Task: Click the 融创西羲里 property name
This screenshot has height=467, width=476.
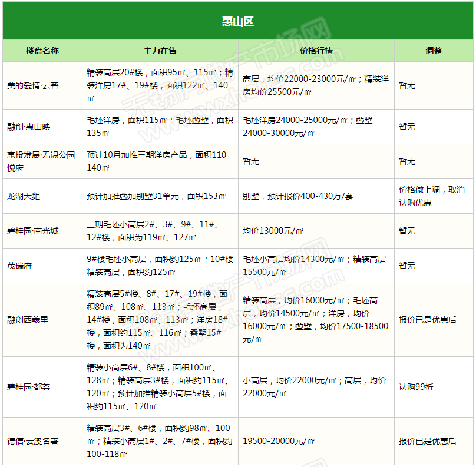Action: [28, 320]
